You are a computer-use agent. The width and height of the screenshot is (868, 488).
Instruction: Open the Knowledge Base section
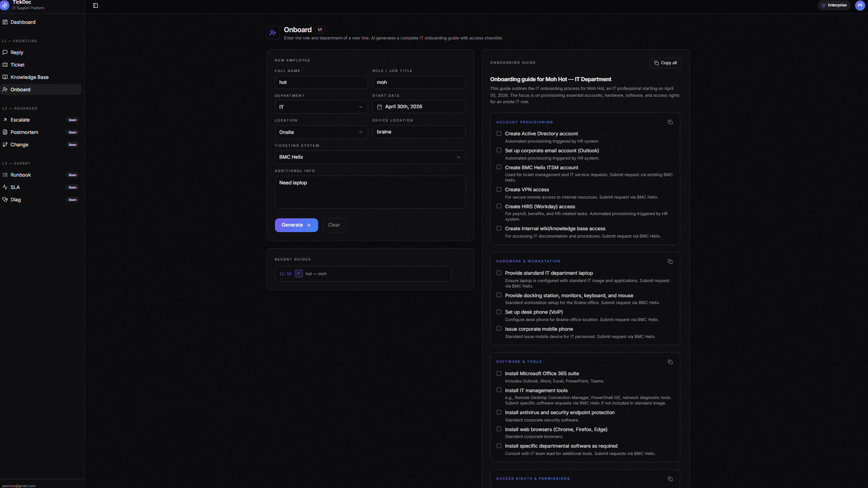coord(29,77)
